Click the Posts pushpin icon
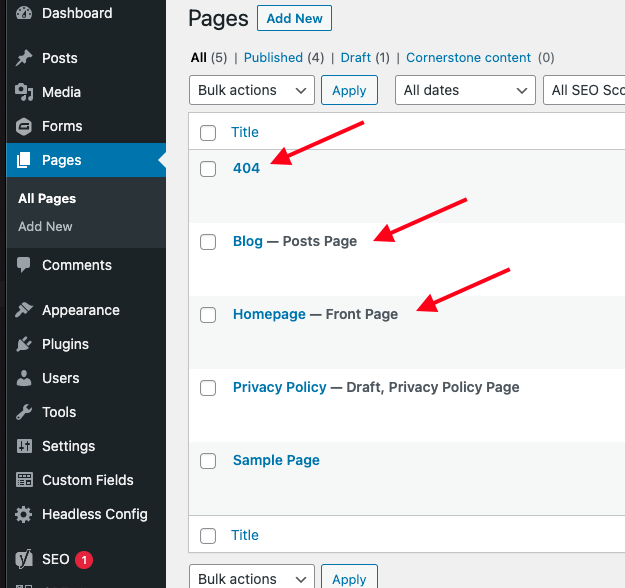 pyautogui.click(x=24, y=58)
